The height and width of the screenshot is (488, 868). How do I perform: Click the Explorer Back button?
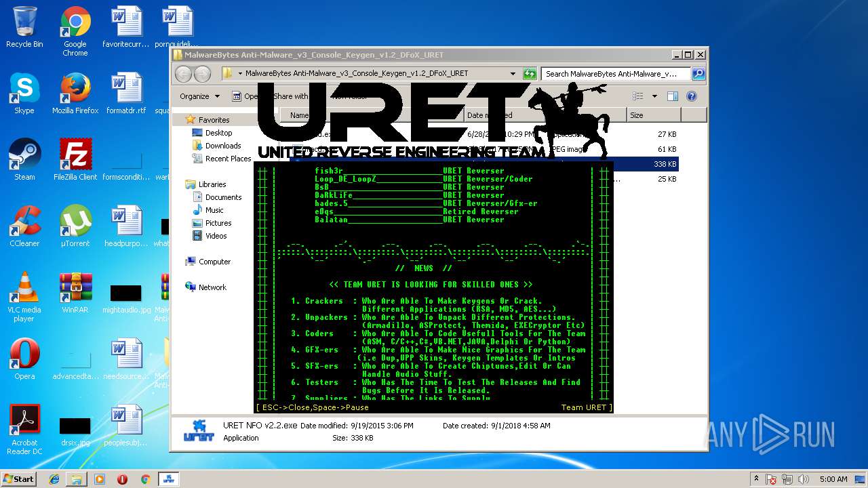click(184, 73)
